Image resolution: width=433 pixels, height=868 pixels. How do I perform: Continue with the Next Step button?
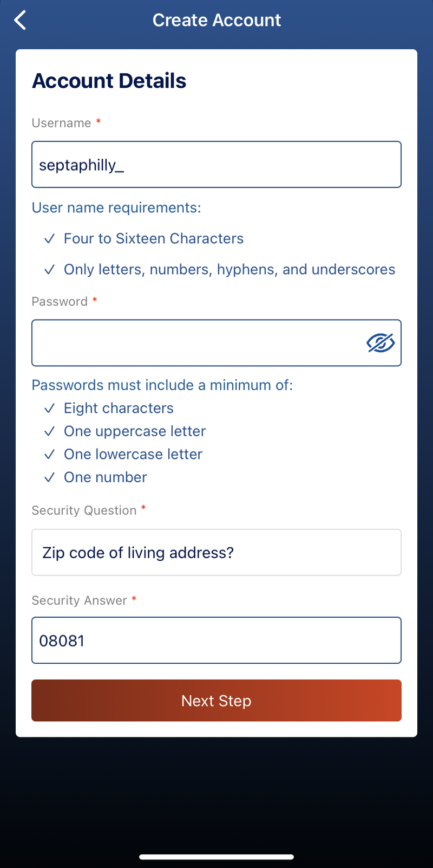216,701
